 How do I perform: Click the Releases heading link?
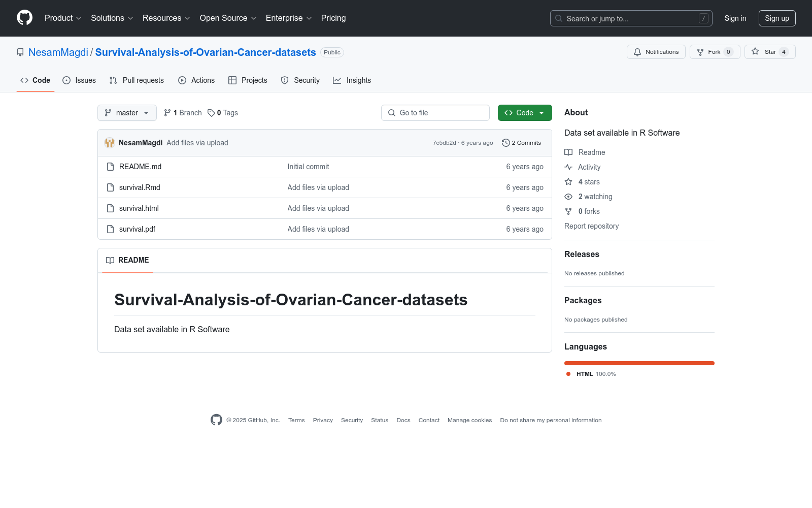pos(582,254)
